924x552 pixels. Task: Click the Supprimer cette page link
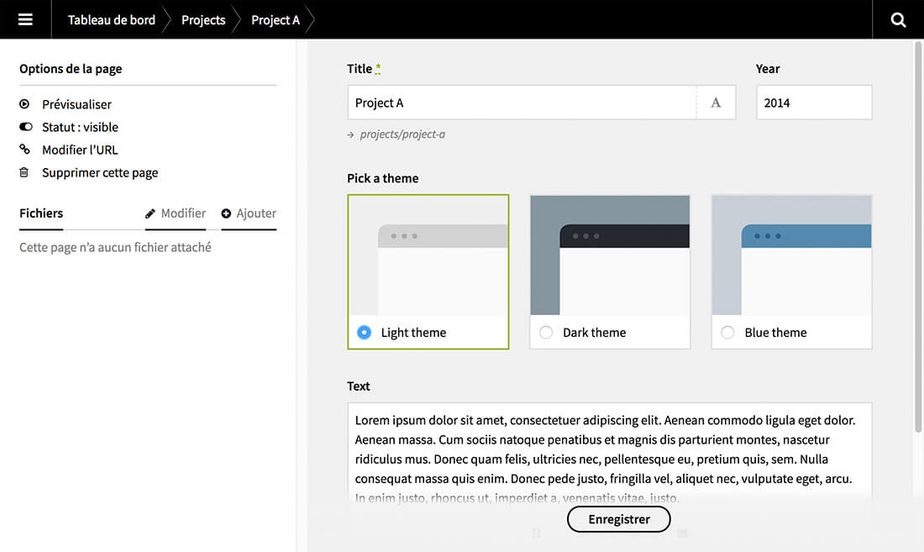tap(100, 173)
